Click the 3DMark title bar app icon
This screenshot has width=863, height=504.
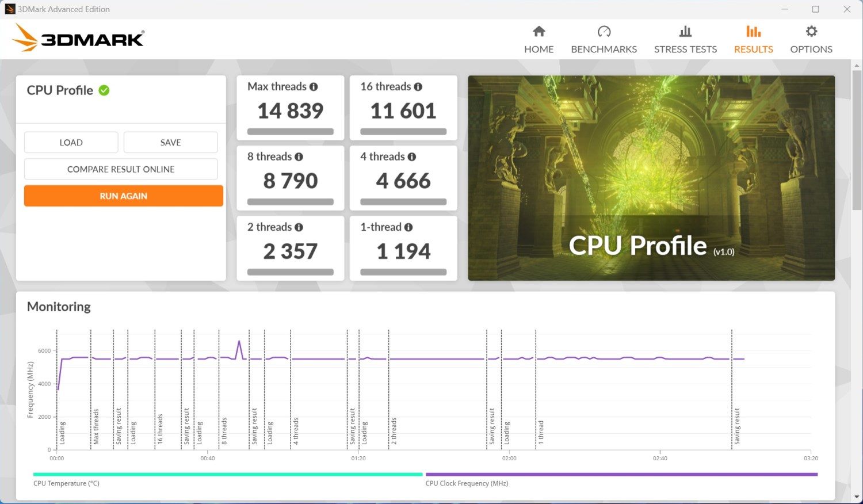click(x=9, y=9)
